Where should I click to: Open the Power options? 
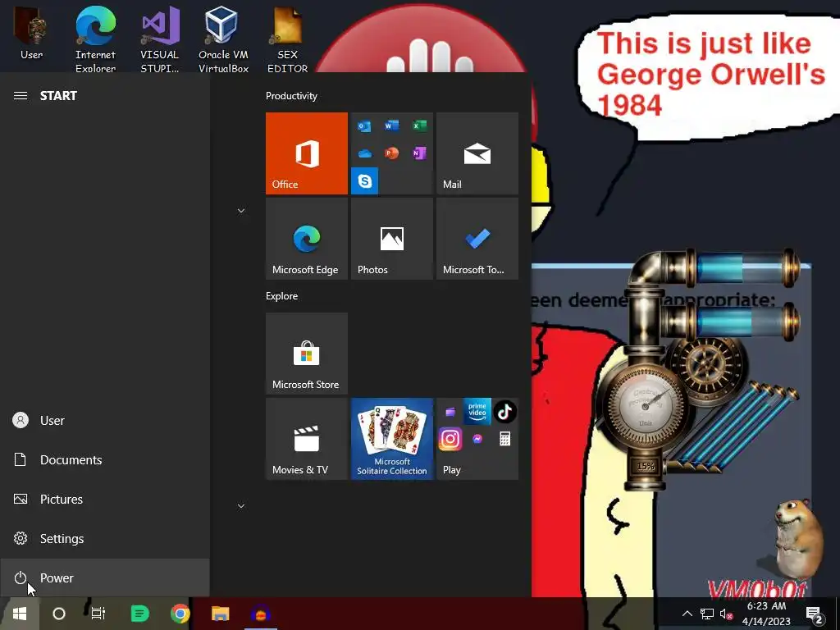[104, 578]
